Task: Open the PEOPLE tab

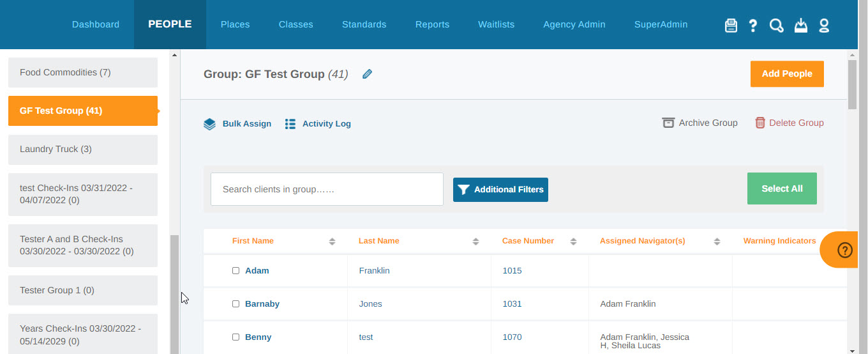Action: pyautogui.click(x=170, y=24)
